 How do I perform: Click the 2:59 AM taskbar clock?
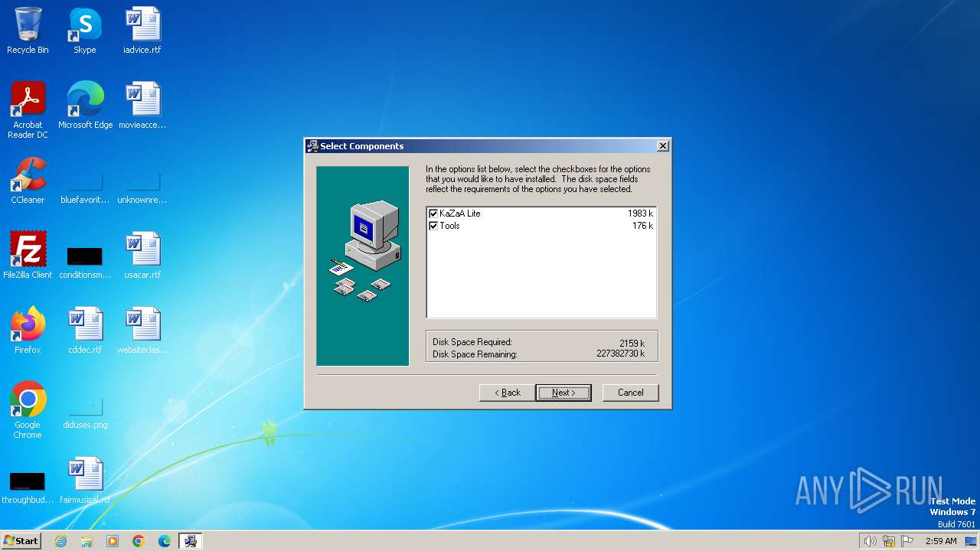[941, 541]
